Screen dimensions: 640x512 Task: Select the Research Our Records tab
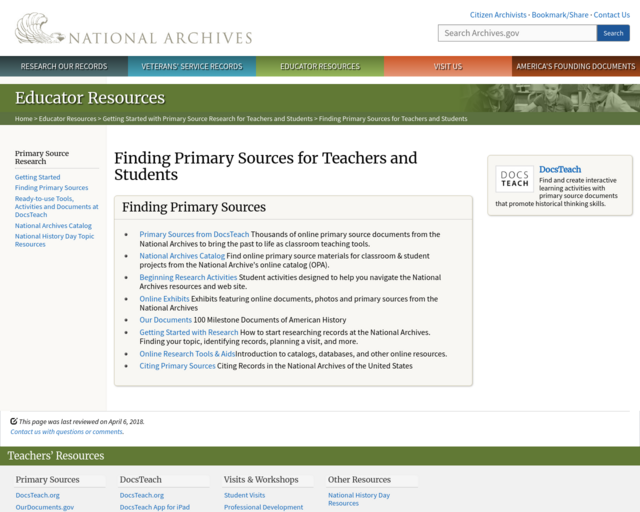click(64, 66)
